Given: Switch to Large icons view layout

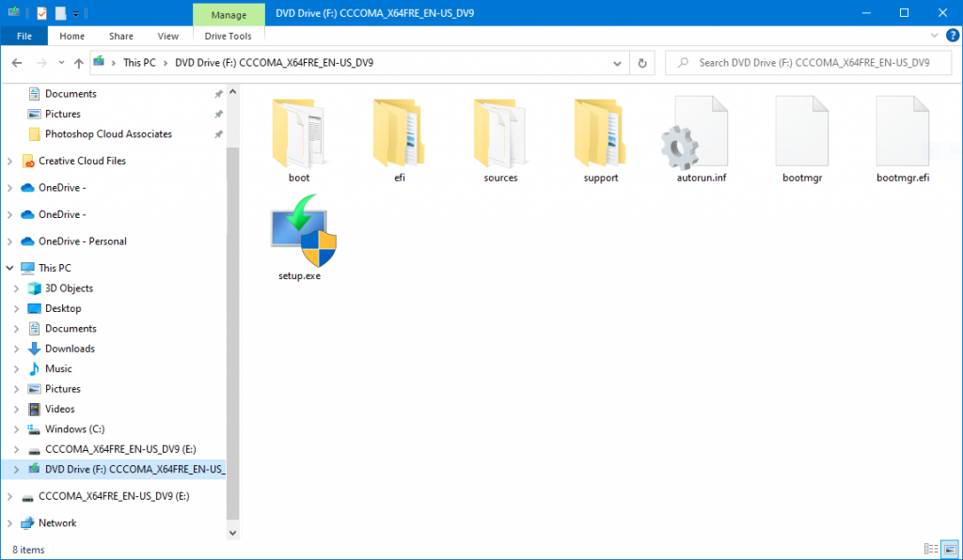Looking at the screenshot, I should point(950,549).
